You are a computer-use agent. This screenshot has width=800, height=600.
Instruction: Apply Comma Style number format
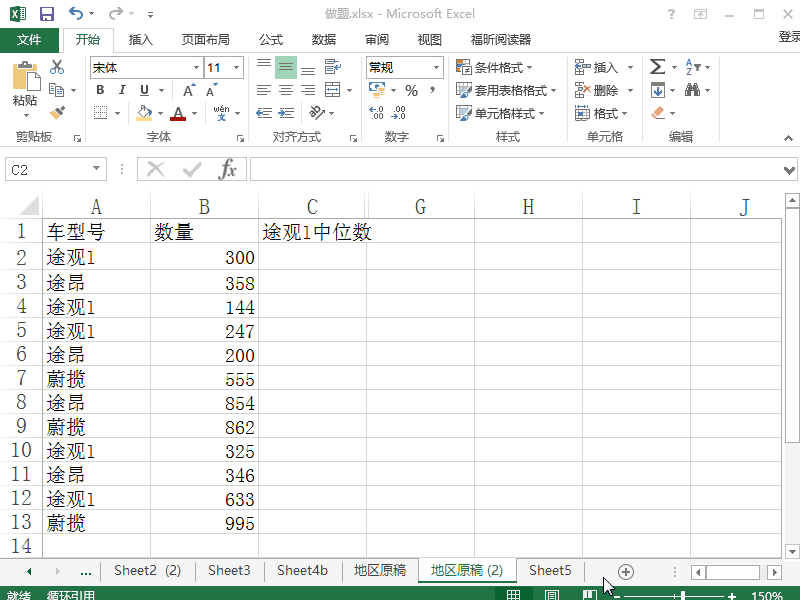pyautogui.click(x=433, y=90)
